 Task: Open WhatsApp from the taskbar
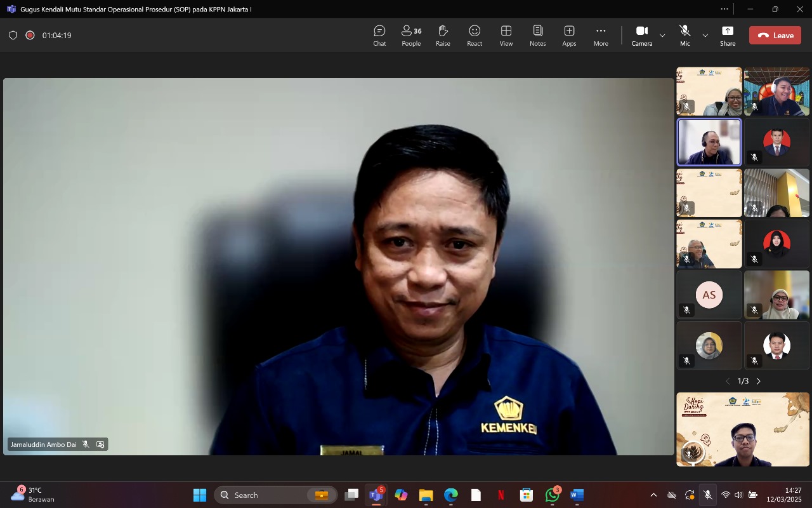click(x=553, y=495)
